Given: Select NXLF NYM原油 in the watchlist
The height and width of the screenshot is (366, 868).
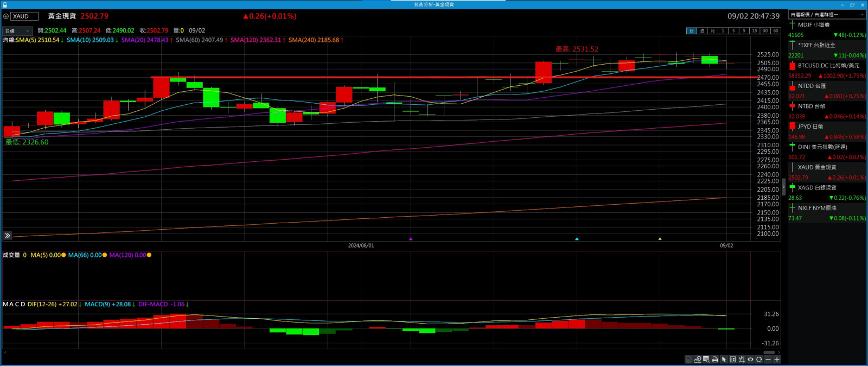Looking at the screenshot, I should [827, 213].
